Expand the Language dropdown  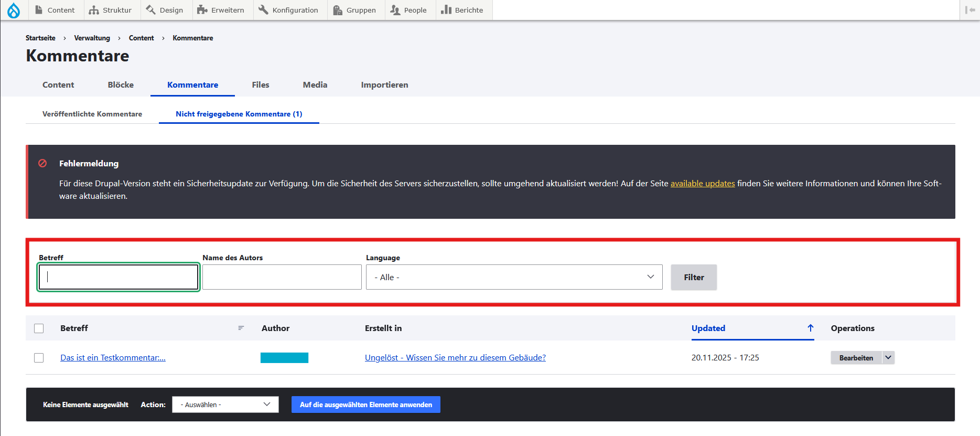coord(514,277)
